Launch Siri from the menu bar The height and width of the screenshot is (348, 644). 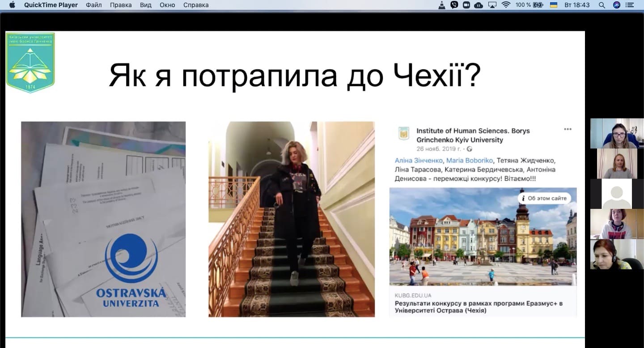[x=617, y=5]
